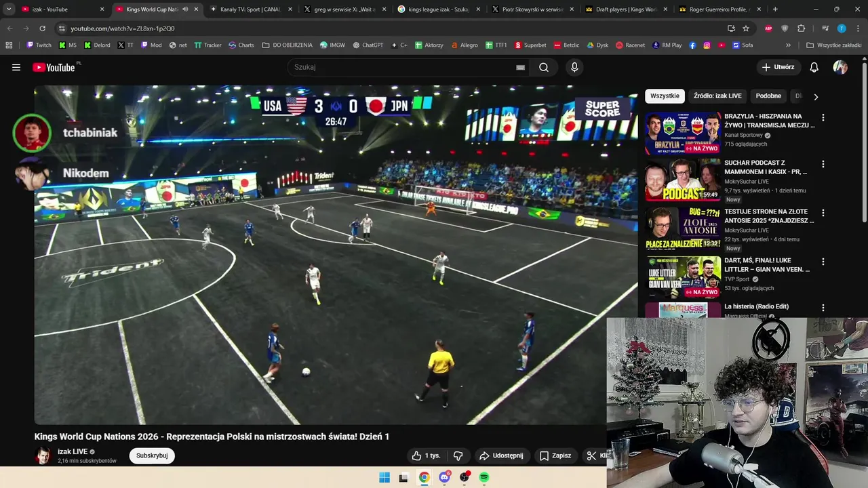The image size is (868, 488).
Task: Go back to previous page
Action: (x=9, y=28)
